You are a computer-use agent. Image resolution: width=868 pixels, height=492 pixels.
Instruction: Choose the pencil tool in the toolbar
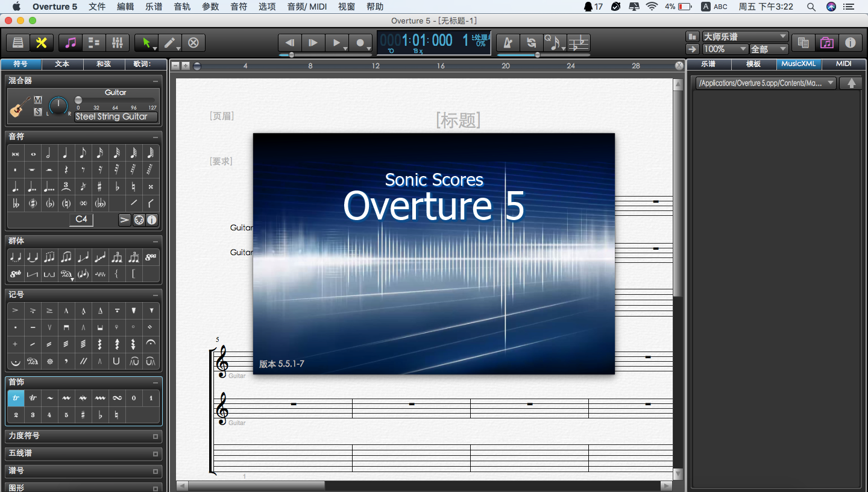(x=170, y=43)
